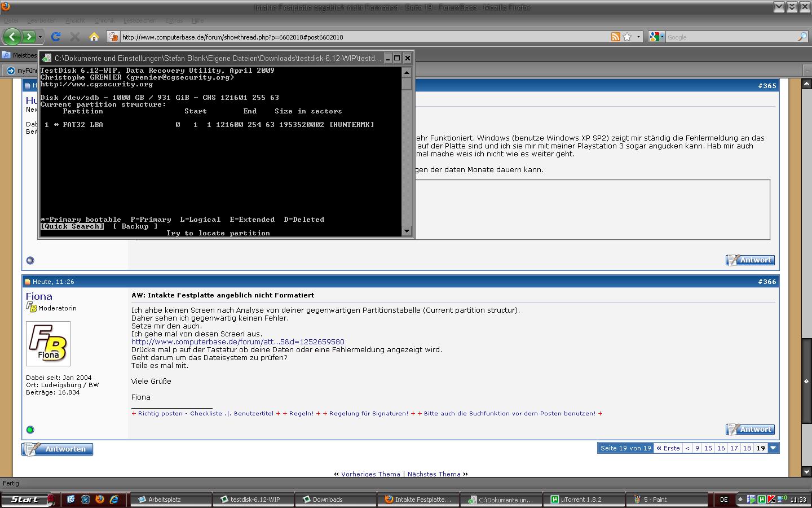The image size is (812, 508).
Task: Open the back/forward history dropdown arrow
Action: point(40,37)
